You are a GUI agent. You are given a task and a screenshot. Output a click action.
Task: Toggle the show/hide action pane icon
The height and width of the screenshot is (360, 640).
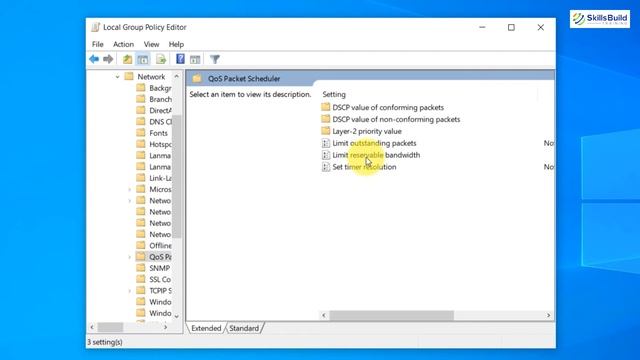[195, 59]
